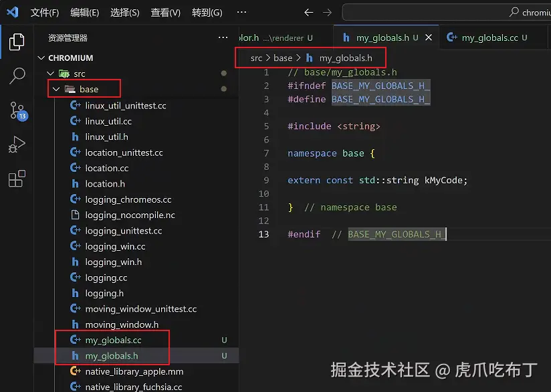Click my_globals.h in the breadcrumb

[346, 58]
